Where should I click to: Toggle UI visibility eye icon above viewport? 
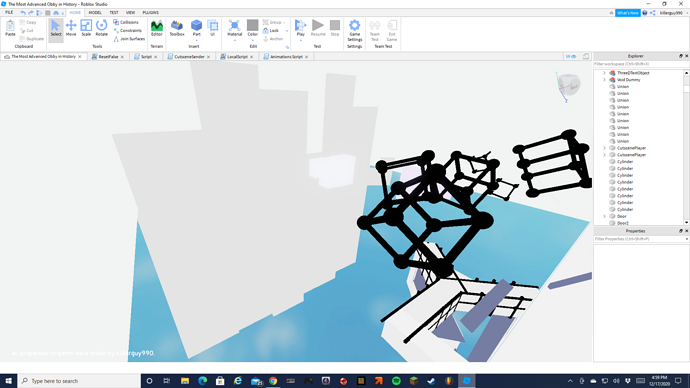click(x=571, y=56)
